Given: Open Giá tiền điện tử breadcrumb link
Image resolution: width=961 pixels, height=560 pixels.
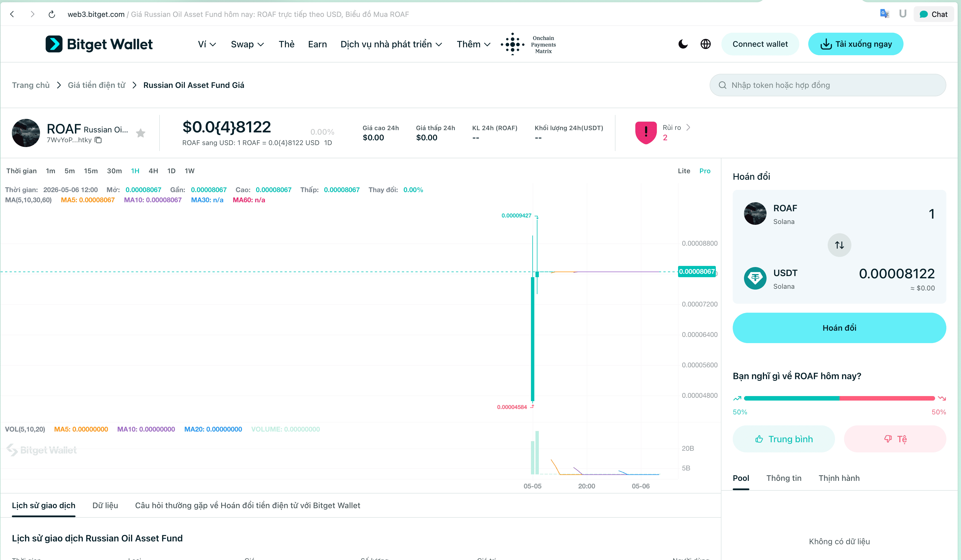Looking at the screenshot, I should click(96, 85).
